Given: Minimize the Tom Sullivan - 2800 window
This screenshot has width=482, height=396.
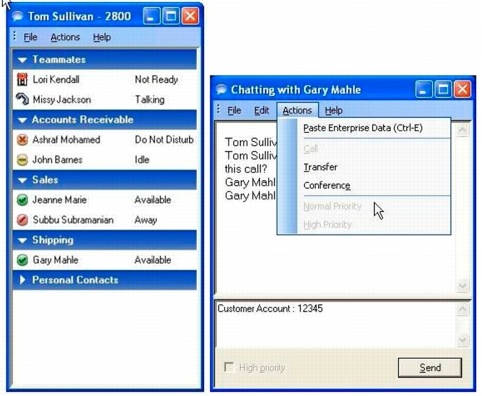Looking at the screenshot, I should pos(151,16).
